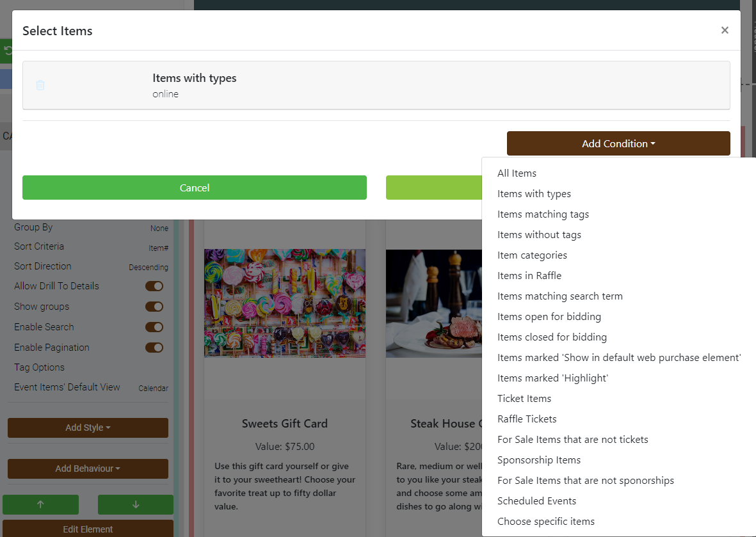Select 'Items open for bidding' option
The width and height of the screenshot is (756, 537).
coord(549,317)
